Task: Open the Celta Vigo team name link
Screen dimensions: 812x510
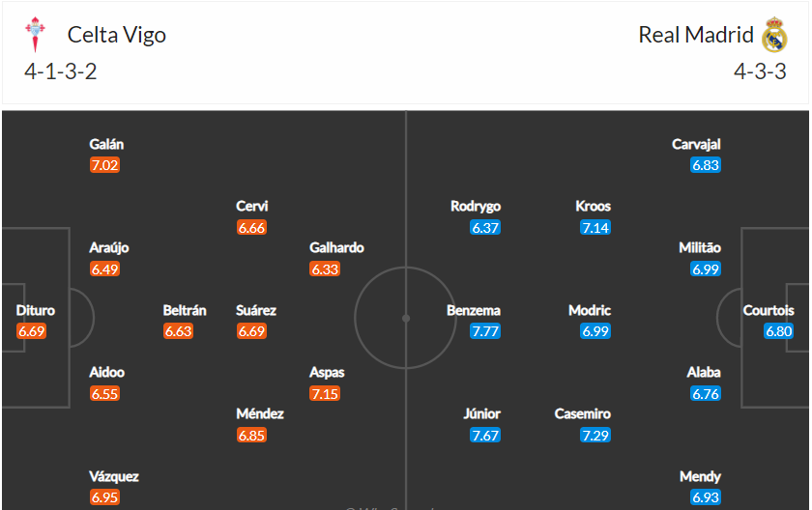Action: (117, 35)
